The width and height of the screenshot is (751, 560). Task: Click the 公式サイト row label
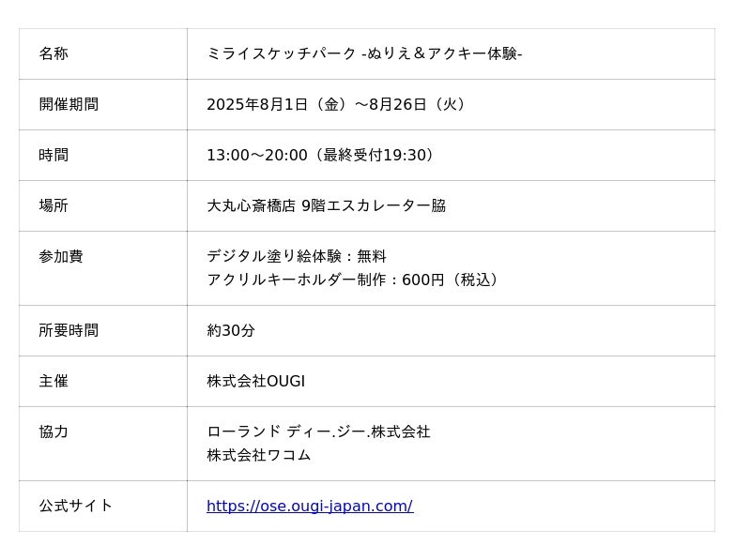(76, 507)
